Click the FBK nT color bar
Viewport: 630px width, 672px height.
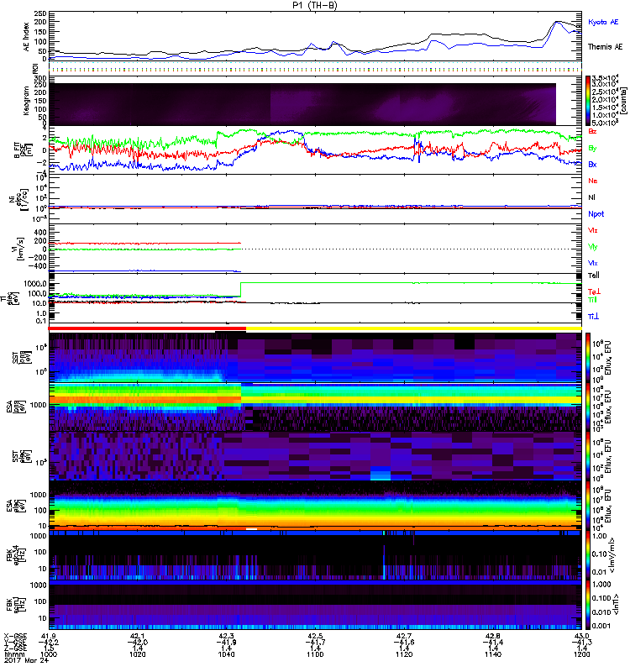pyautogui.click(x=588, y=605)
